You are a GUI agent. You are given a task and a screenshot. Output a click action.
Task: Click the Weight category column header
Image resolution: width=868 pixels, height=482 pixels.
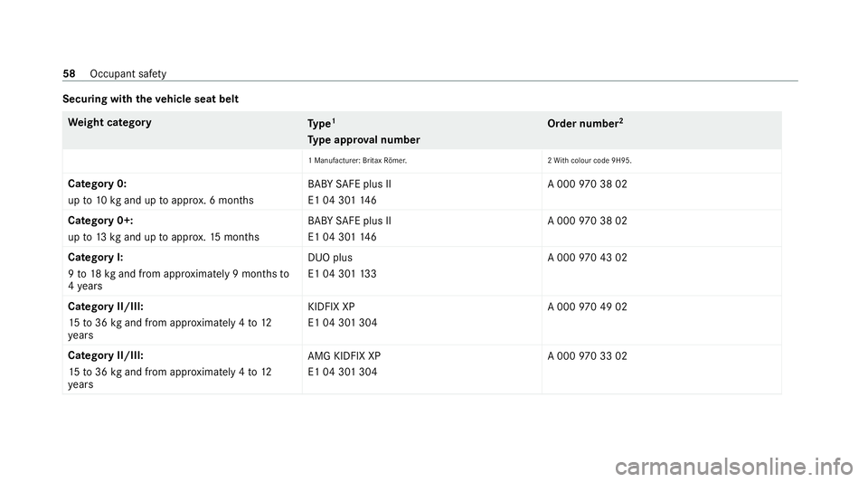tap(109, 122)
